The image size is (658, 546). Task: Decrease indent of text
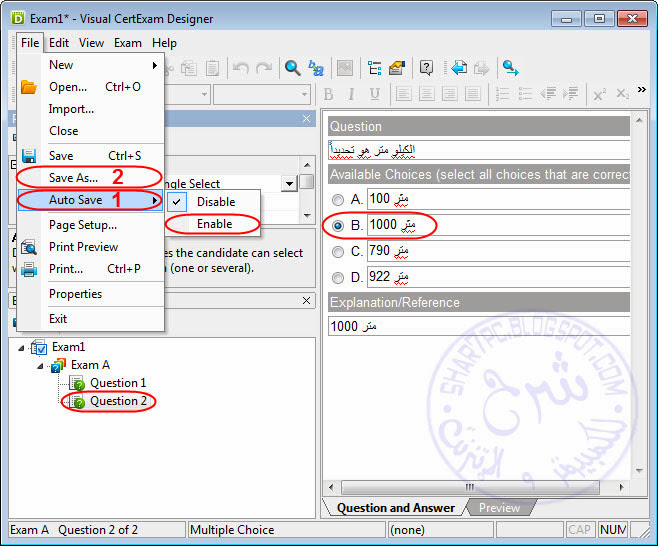[548, 94]
